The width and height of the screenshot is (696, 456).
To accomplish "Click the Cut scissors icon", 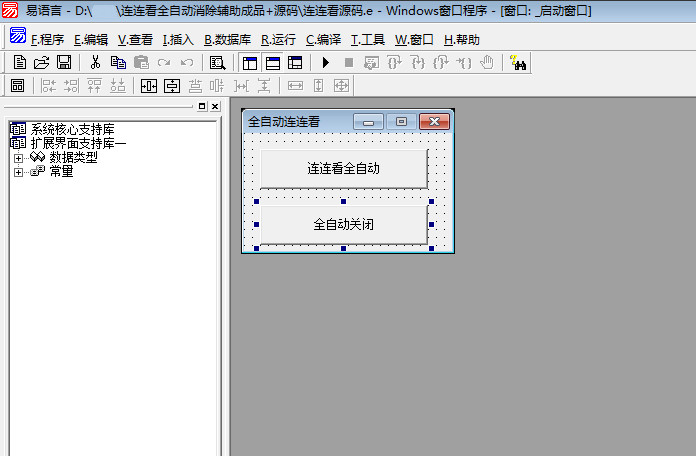I will click(95, 63).
